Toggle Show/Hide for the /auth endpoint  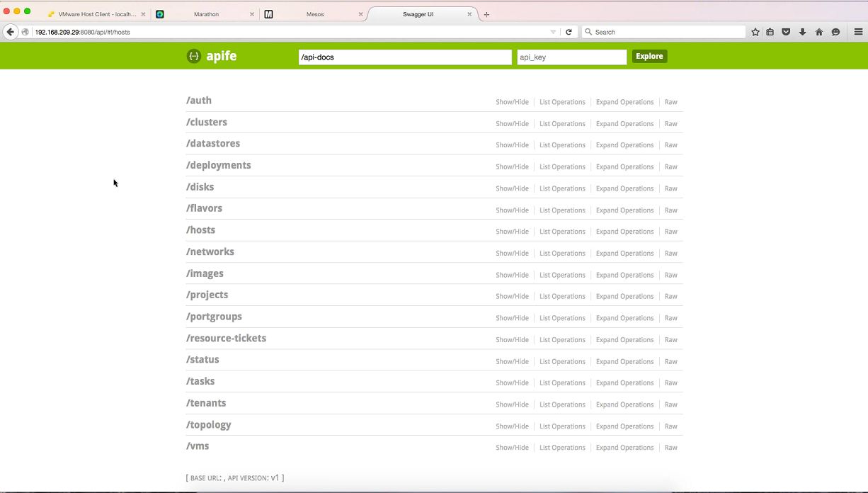pyautogui.click(x=512, y=102)
